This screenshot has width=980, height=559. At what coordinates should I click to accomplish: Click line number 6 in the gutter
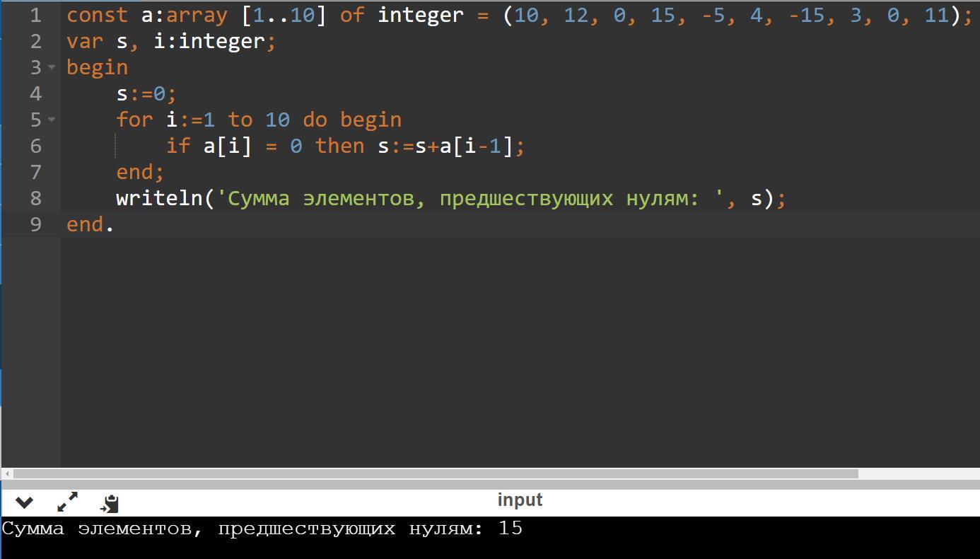tap(35, 146)
